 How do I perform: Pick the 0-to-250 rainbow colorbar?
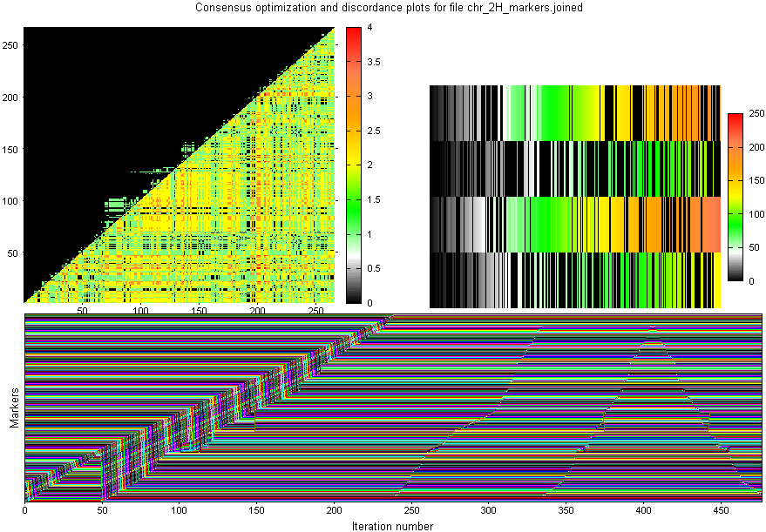tap(735, 197)
